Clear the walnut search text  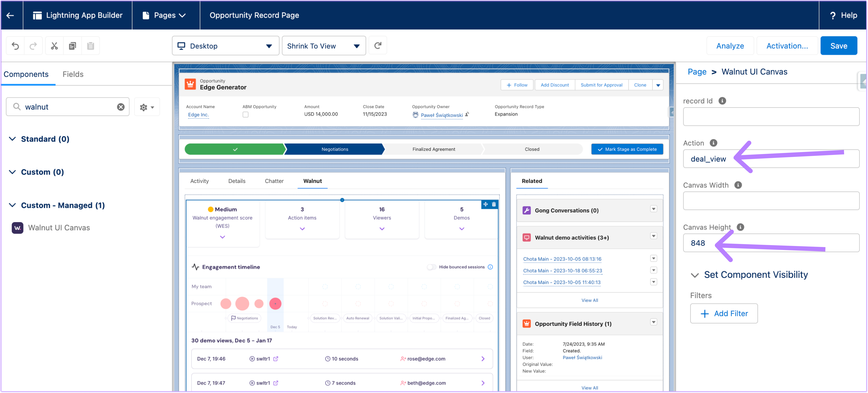(x=121, y=107)
